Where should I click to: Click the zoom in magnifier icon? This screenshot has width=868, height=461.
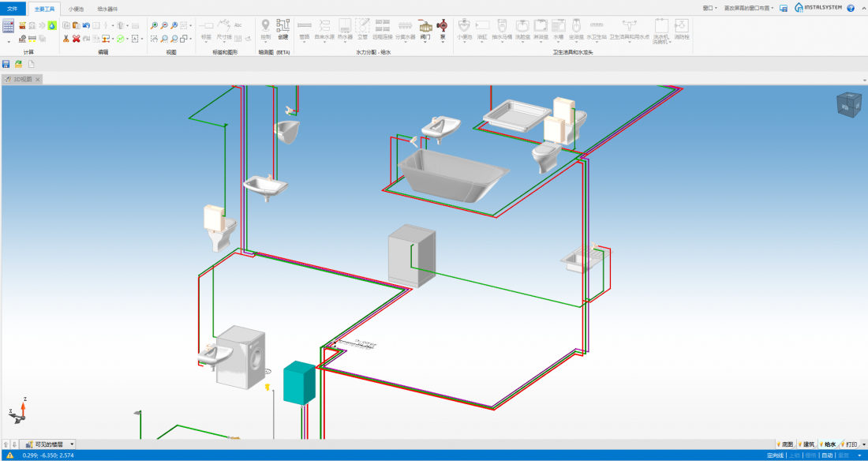(155, 26)
